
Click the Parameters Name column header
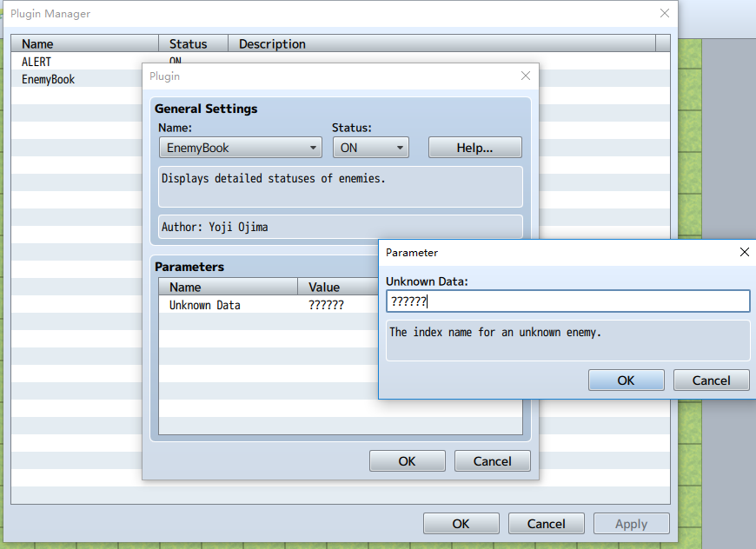pyautogui.click(x=228, y=288)
